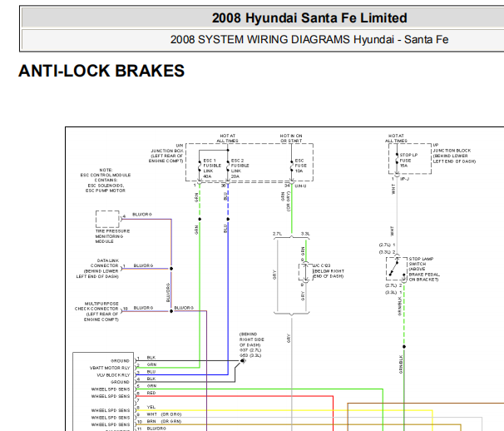Click the stop lamp switch symbol
Image resolution: width=504 pixels, height=431 pixels.
click(397, 269)
